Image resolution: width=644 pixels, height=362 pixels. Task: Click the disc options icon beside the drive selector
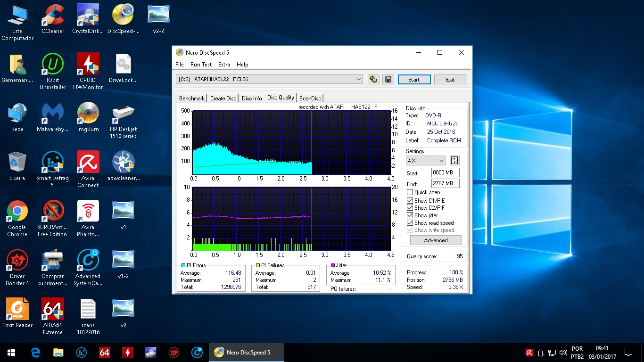coord(373,80)
